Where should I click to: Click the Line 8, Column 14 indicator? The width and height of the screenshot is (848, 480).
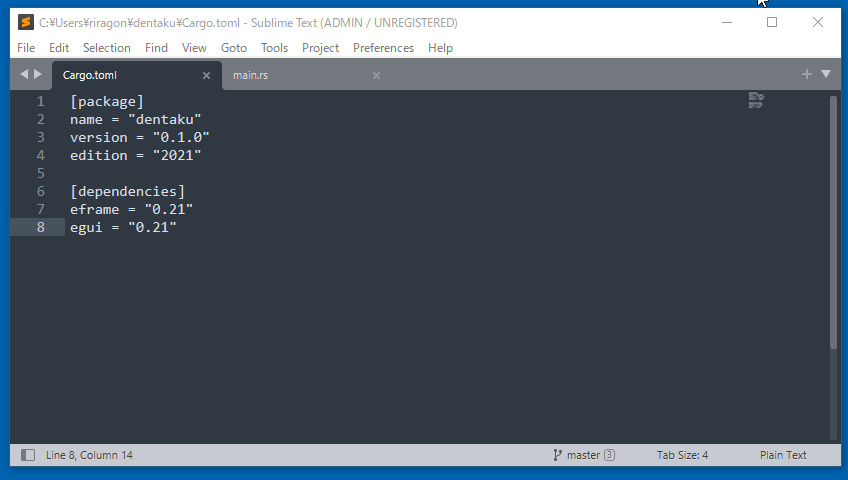(89, 455)
